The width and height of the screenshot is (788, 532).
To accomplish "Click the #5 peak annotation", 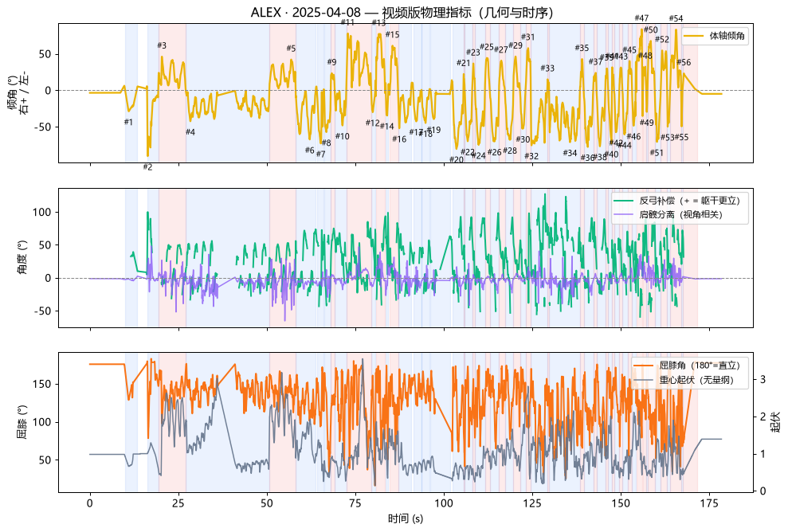I will [291, 49].
